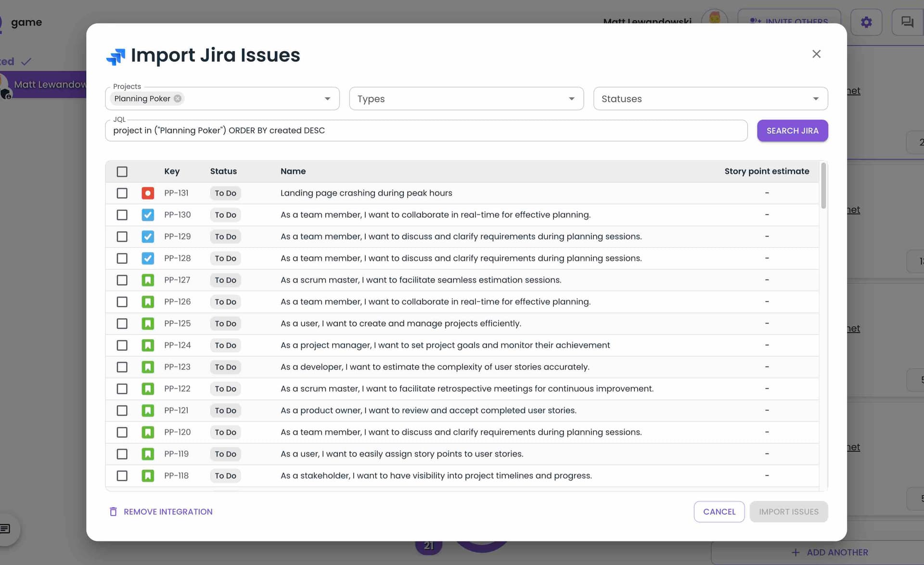Viewport: 924px width, 565px height.
Task: Click the To Do status chip on PP-124
Action: [x=225, y=345]
